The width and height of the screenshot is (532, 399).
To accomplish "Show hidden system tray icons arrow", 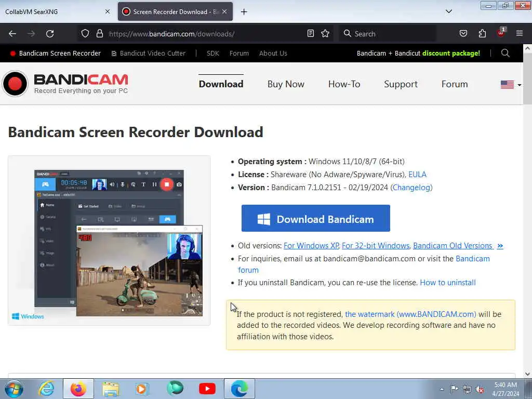I will click(x=442, y=389).
